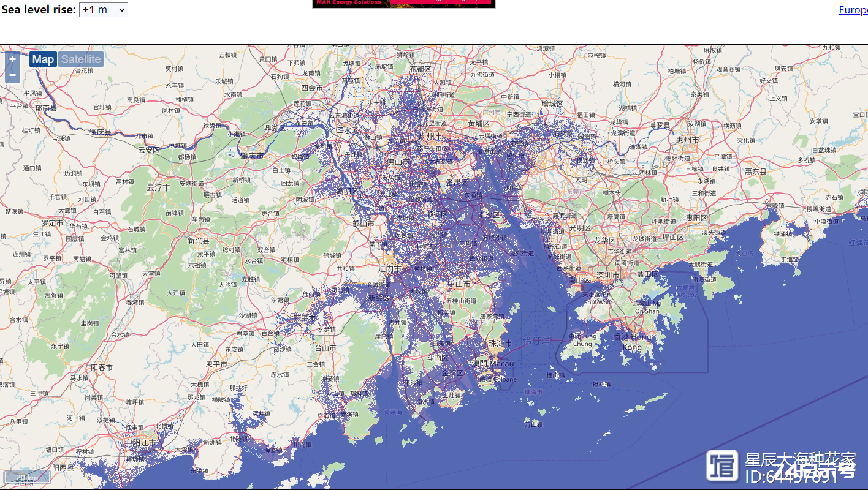Zoom in with the plus map button
Screen dimensions: 868x490
tap(13, 59)
